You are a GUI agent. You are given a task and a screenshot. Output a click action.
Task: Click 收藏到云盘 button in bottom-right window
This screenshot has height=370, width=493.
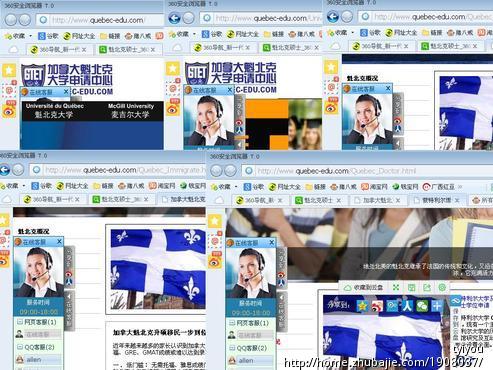point(363,287)
